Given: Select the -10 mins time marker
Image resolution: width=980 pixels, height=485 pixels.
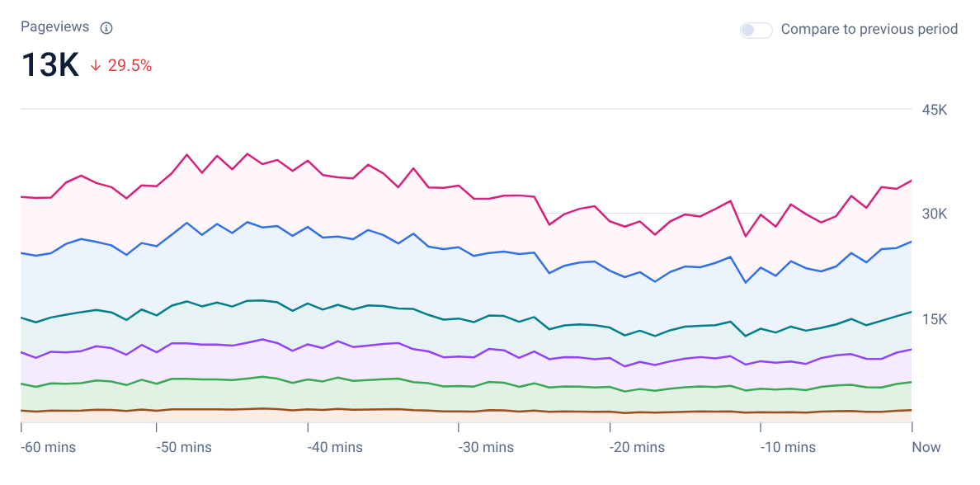Looking at the screenshot, I should (x=788, y=448).
